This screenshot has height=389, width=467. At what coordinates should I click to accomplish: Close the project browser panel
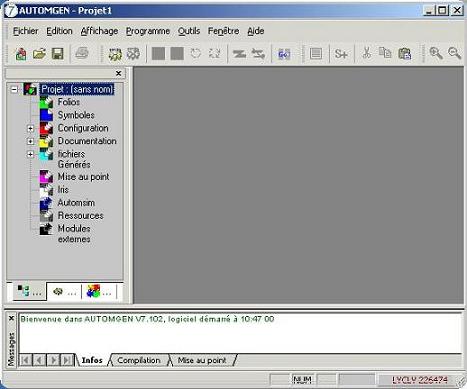pyautogui.click(x=118, y=73)
